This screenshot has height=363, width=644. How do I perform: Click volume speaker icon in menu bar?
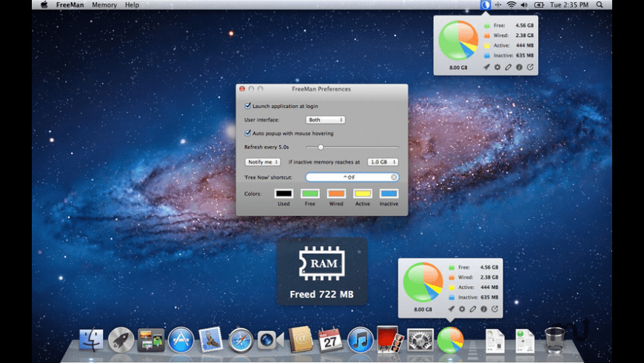click(x=524, y=5)
